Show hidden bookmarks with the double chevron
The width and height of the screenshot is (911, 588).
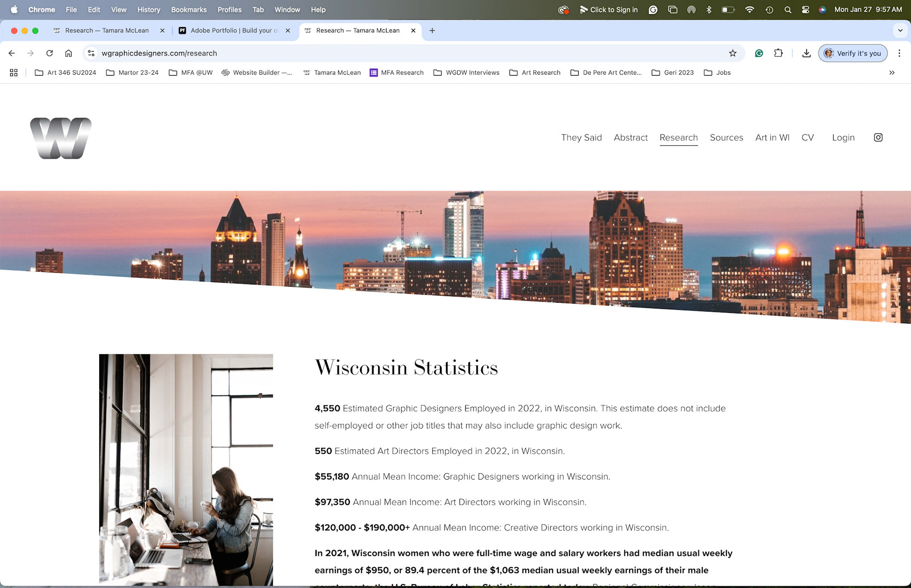pos(892,73)
